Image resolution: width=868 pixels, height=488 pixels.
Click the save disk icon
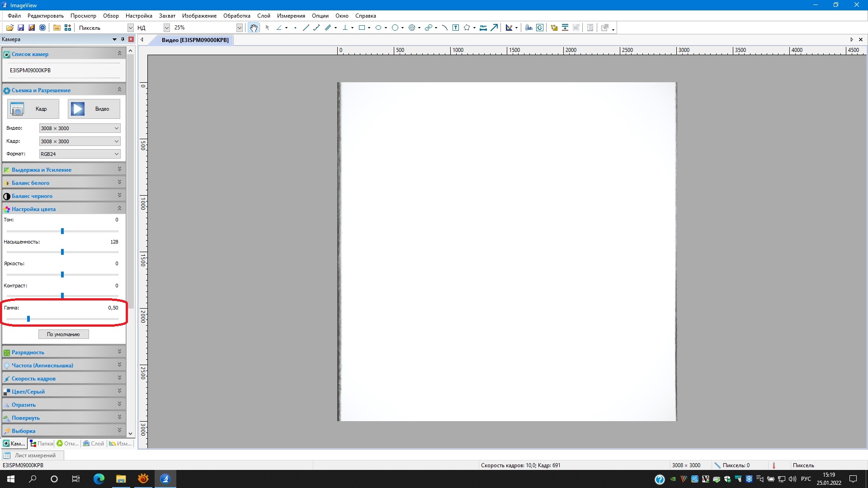pyautogui.click(x=21, y=28)
